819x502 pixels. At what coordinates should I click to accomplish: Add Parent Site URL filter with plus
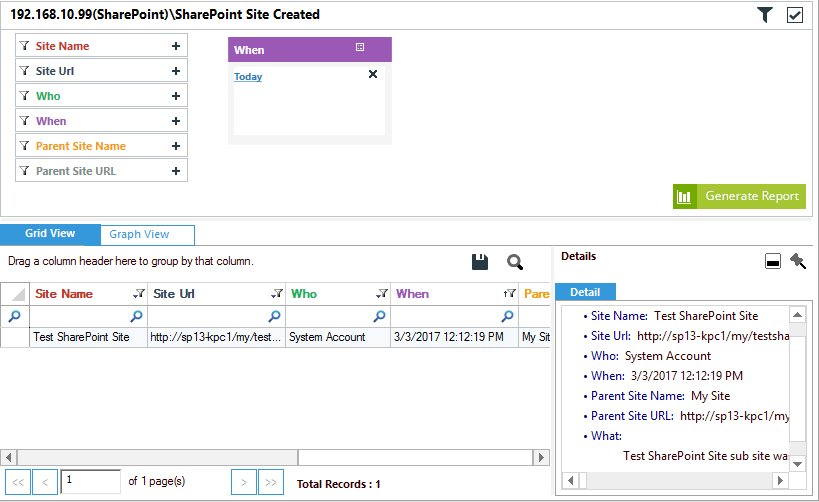(x=176, y=171)
